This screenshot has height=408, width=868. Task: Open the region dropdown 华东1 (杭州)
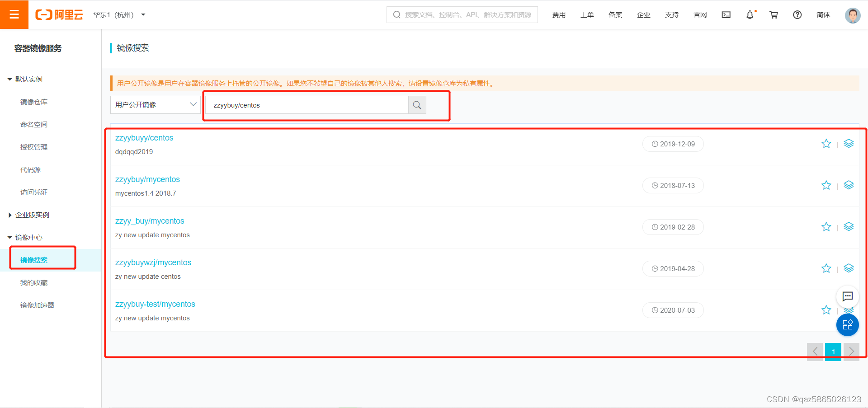pyautogui.click(x=119, y=15)
